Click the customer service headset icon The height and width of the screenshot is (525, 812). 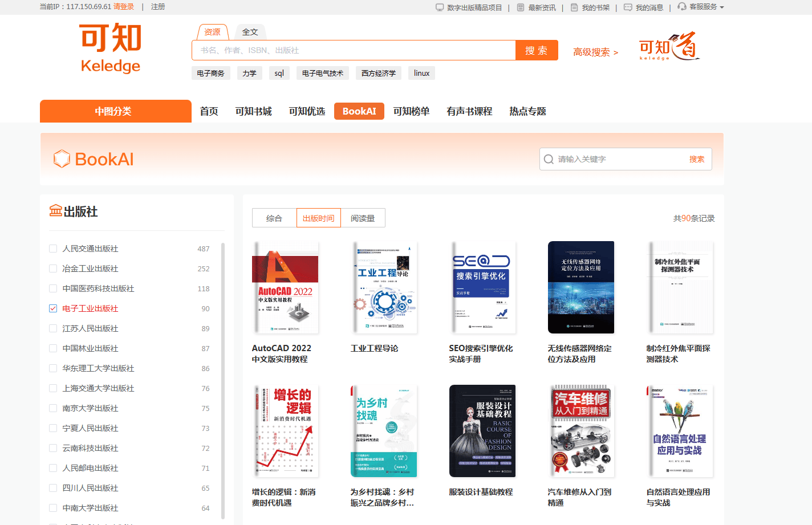pyautogui.click(x=682, y=7)
